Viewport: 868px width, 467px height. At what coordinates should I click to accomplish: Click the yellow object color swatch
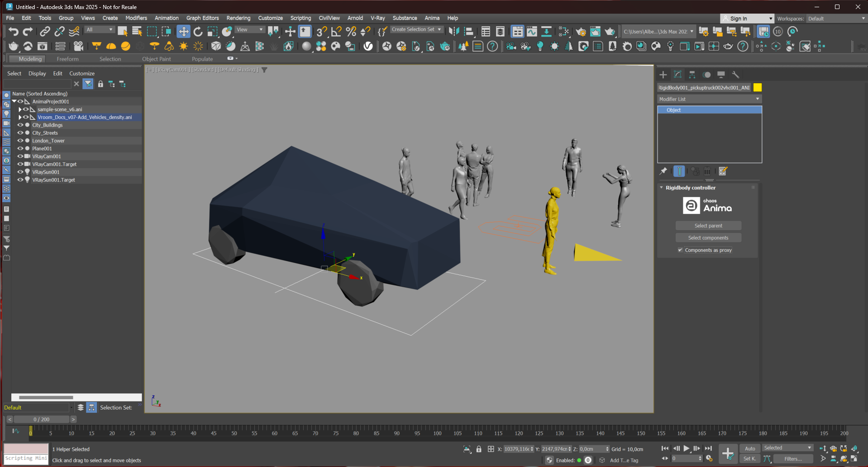[x=758, y=87]
